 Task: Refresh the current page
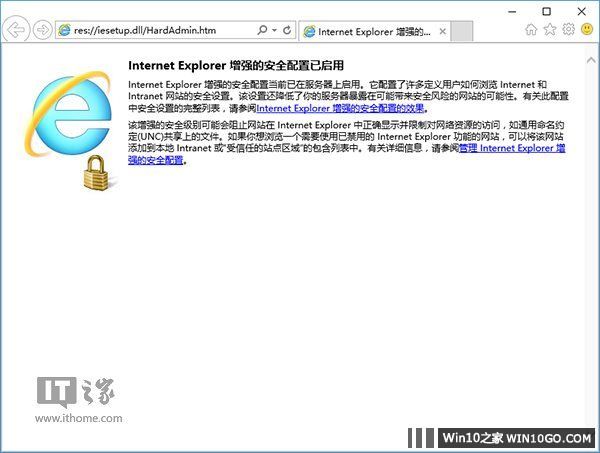click(287, 30)
